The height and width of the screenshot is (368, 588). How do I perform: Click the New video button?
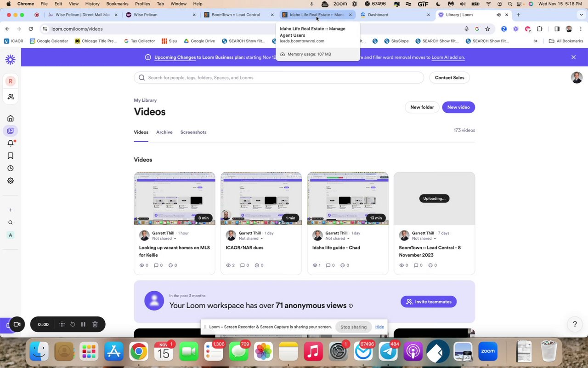[458, 107]
